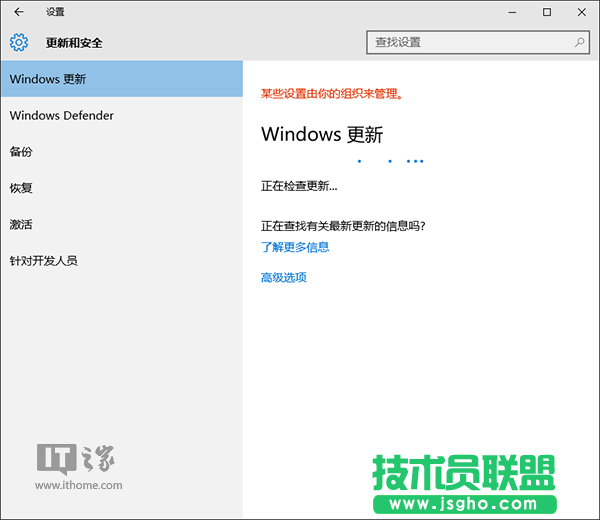This screenshot has height=520, width=600.
Task: Go back using the arrow icon
Action: (18, 12)
